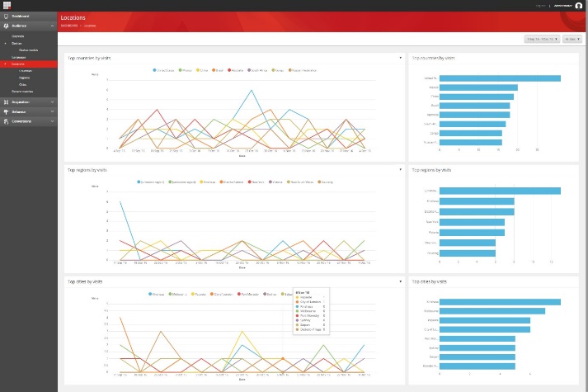Toggle Brazil series in countries legend
Viewport: 588px width, 392px height.
point(218,70)
